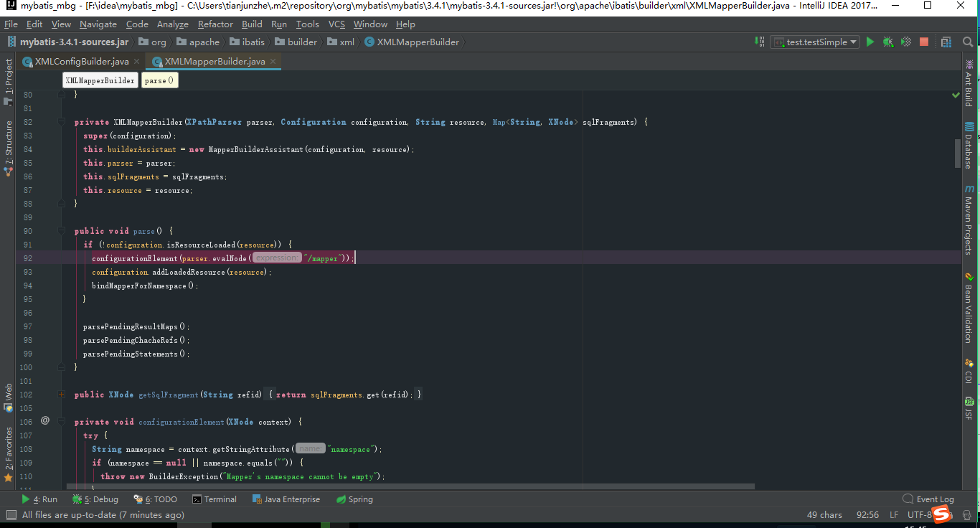This screenshot has height=528, width=980.
Task: Start debugging with the Debug icon
Action: point(887,42)
